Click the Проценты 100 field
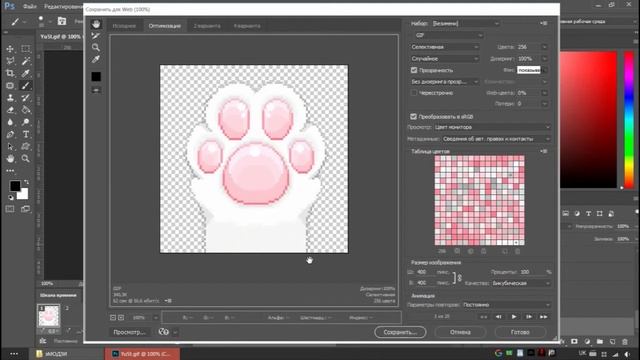This screenshot has height=360, width=640. tap(529, 272)
